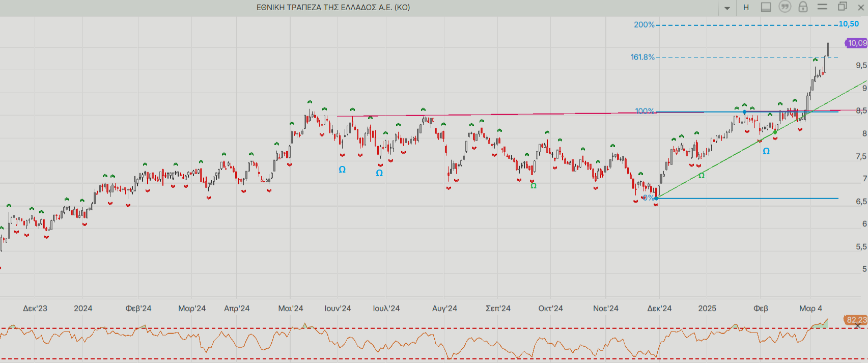
Task: Click the green trendline anchor near Φεβ
Action: 775,132
